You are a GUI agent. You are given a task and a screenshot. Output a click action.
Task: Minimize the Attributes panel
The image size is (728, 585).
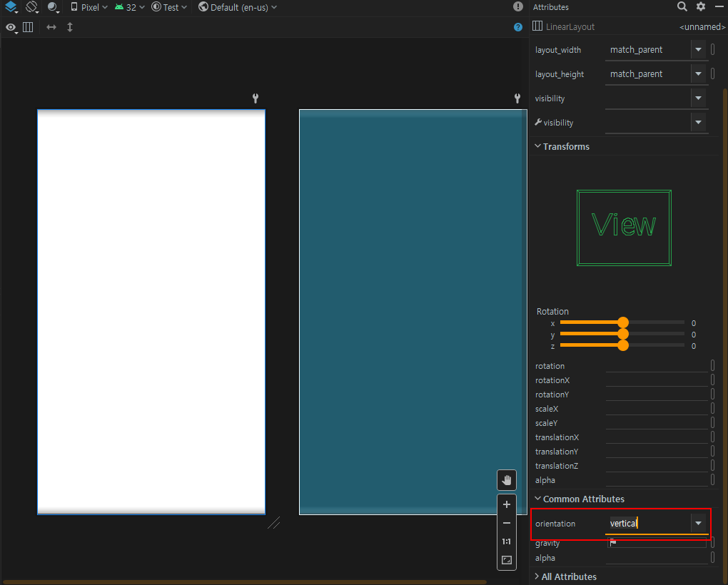coord(719,6)
